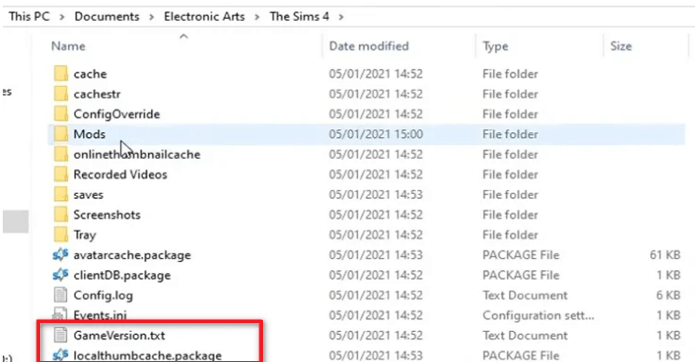The height and width of the screenshot is (362, 695).
Task: Select the Screenshots folder name
Action: [107, 214]
